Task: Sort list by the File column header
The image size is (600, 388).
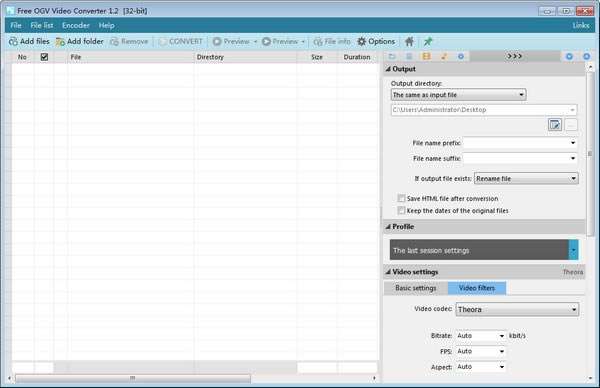Action: click(x=131, y=57)
